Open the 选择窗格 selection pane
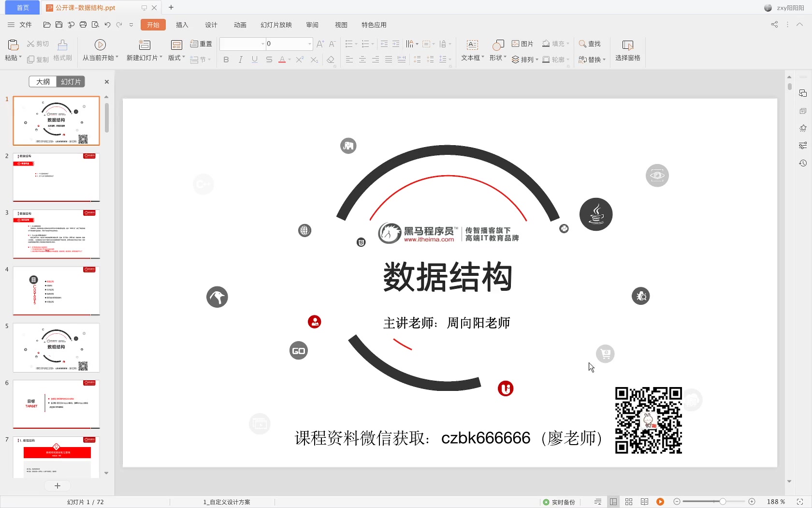The width and height of the screenshot is (812, 508). click(x=627, y=51)
